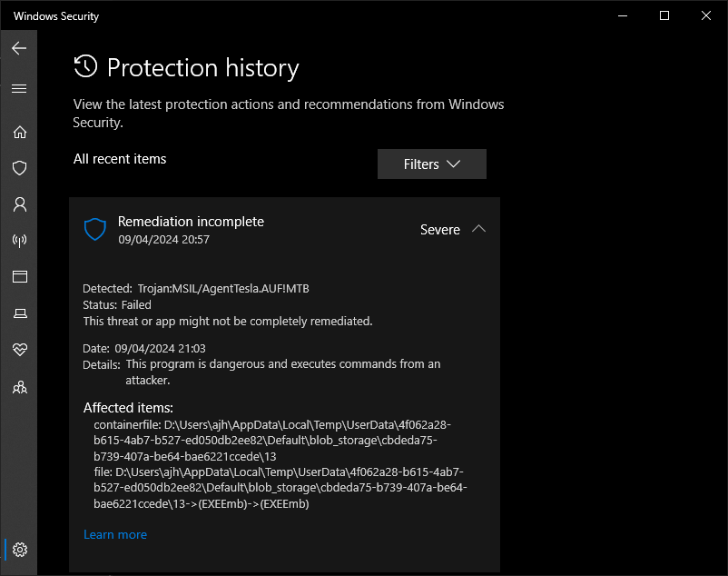Go back using the back arrow

(x=19, y=48)
